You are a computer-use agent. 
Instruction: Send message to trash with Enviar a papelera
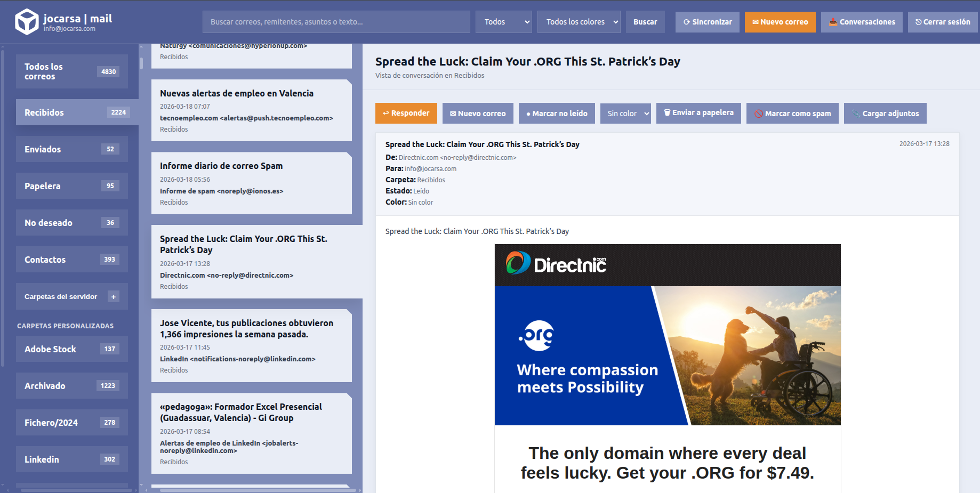pyautogui.click(x=698, y=113)
